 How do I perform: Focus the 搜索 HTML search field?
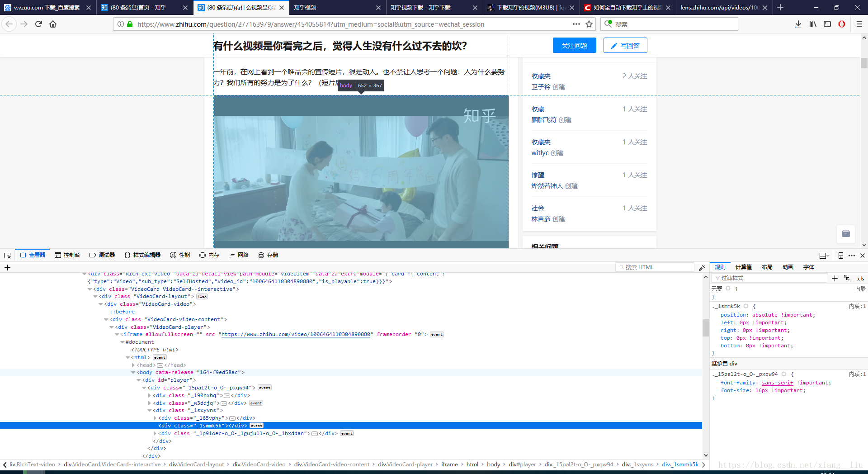coord(655,267)
